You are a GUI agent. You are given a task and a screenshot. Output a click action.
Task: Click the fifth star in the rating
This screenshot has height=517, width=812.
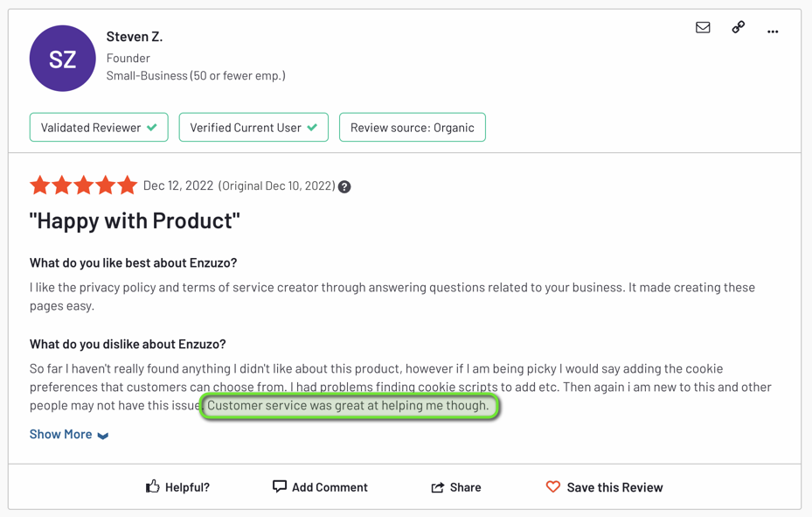[127, 185]
